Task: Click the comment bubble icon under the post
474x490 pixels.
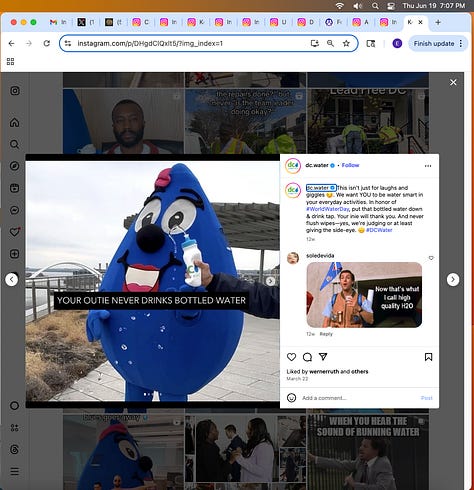Action: [x=307, y=357]
